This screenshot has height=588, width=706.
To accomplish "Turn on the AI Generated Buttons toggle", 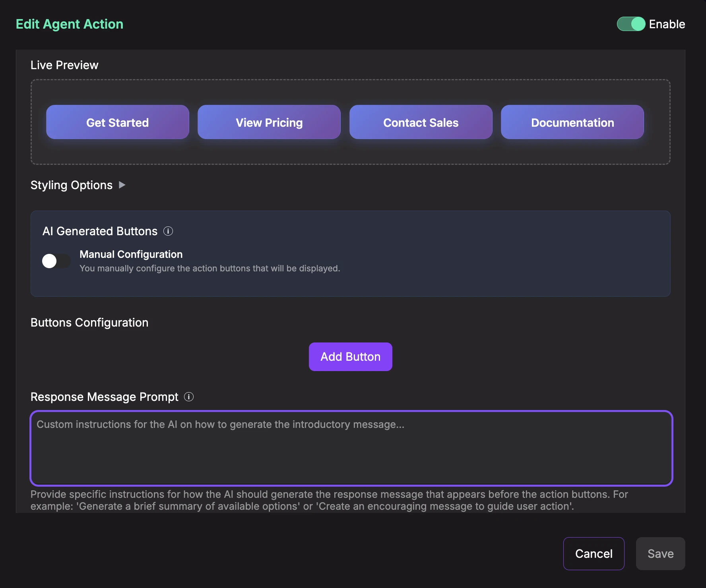I will pos(56,261).
